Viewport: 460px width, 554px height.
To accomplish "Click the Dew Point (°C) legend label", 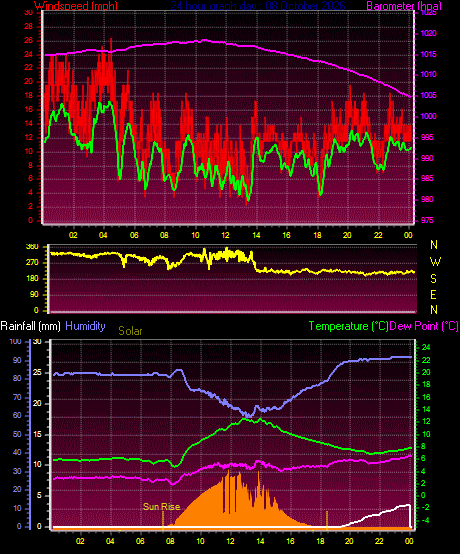I will 424,326.
